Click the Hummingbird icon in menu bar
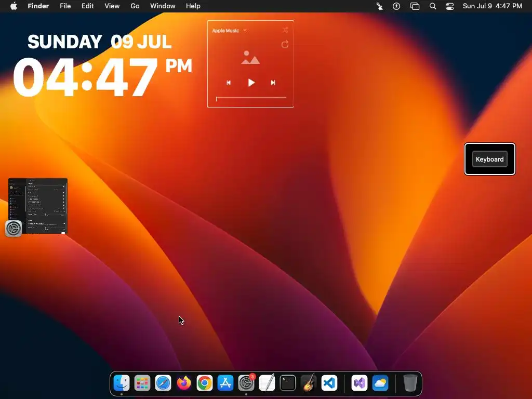 [x=380, y=6]
